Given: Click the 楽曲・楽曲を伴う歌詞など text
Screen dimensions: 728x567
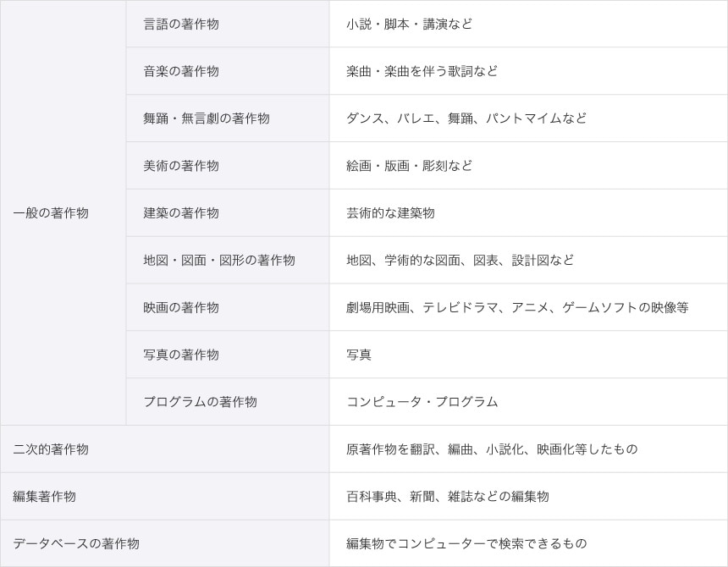Looking at the screenshot, I should [x=422, y=71].
